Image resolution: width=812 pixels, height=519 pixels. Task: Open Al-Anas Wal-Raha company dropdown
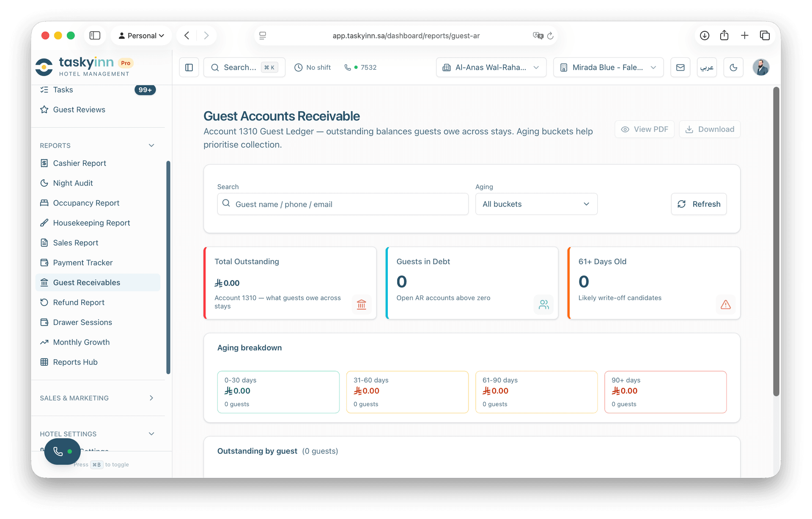[491, 68]
